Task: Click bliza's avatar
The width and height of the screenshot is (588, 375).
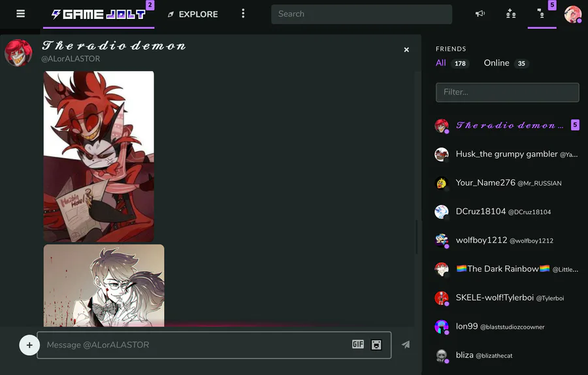Action: pyautogui.click(x=442, y=355)
